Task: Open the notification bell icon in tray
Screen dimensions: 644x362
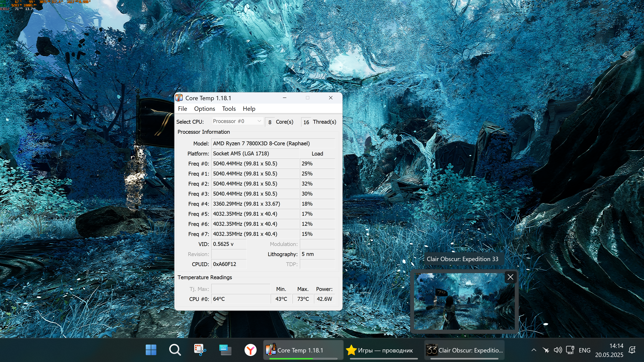Action: [x=632, y=350]
